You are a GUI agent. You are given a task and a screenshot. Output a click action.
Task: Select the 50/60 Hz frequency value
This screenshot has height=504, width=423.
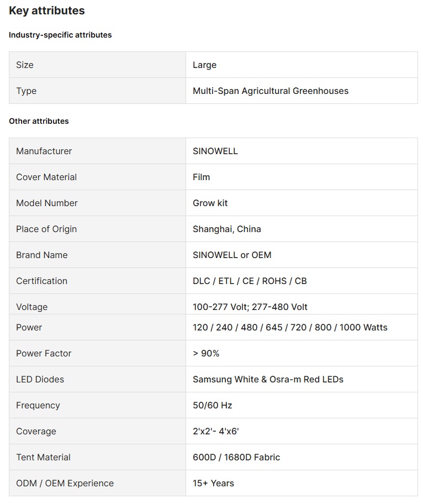coord(213,405)
